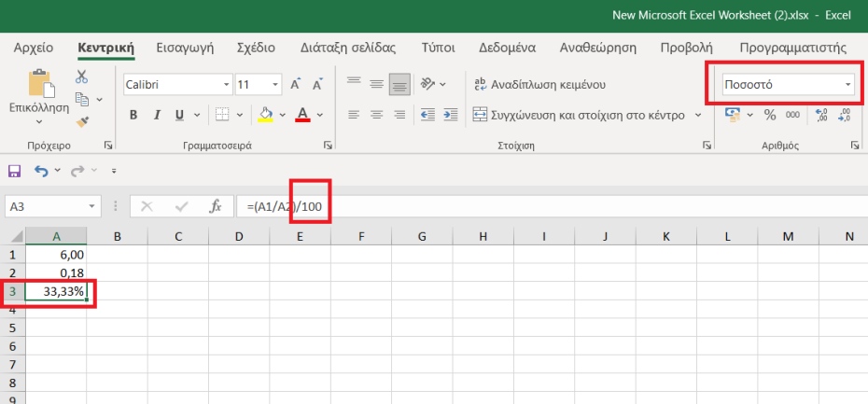Save the workbook with the floppy icon
This screenshot has height=404, width=868.
[14, 171]
